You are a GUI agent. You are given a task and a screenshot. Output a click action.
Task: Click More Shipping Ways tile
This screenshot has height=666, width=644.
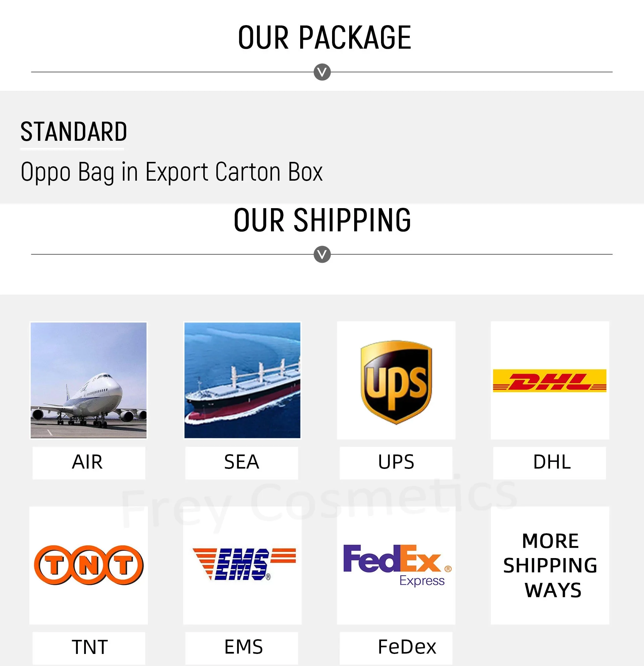click(x=550, y=565)
